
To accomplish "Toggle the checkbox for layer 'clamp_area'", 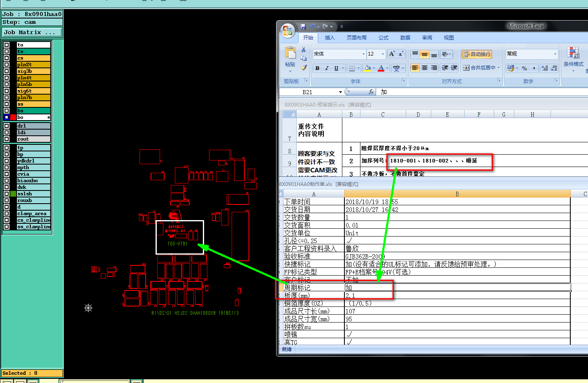I will coord(7,214).
